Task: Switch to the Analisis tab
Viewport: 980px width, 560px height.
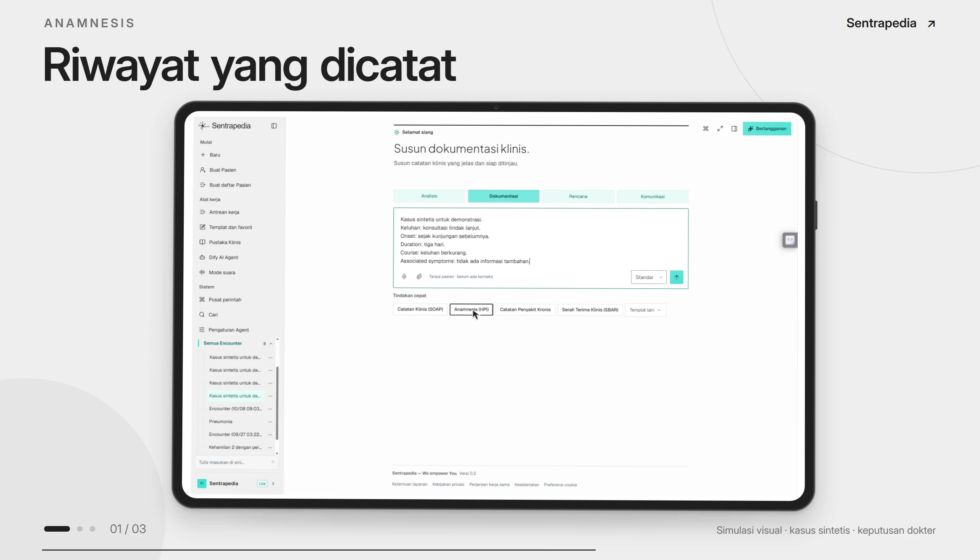Action: point(429,196)
